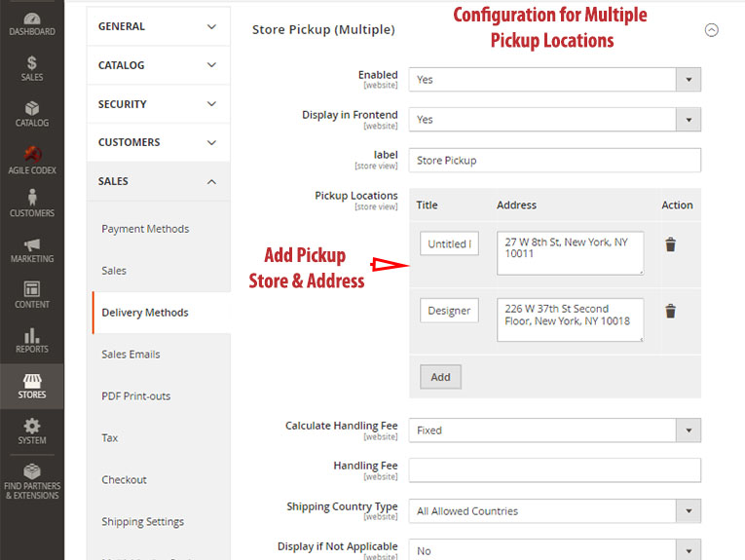
Task: Open the Catalog cube icon in sidebar
Action: pyautogui.click(x=32, y=114)
